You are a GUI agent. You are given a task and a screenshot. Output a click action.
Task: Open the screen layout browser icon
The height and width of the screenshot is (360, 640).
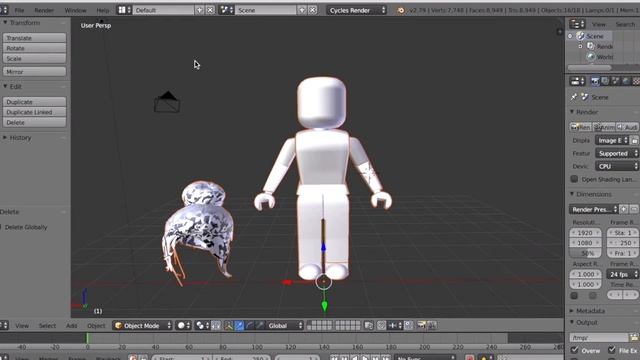coord(124,10)
